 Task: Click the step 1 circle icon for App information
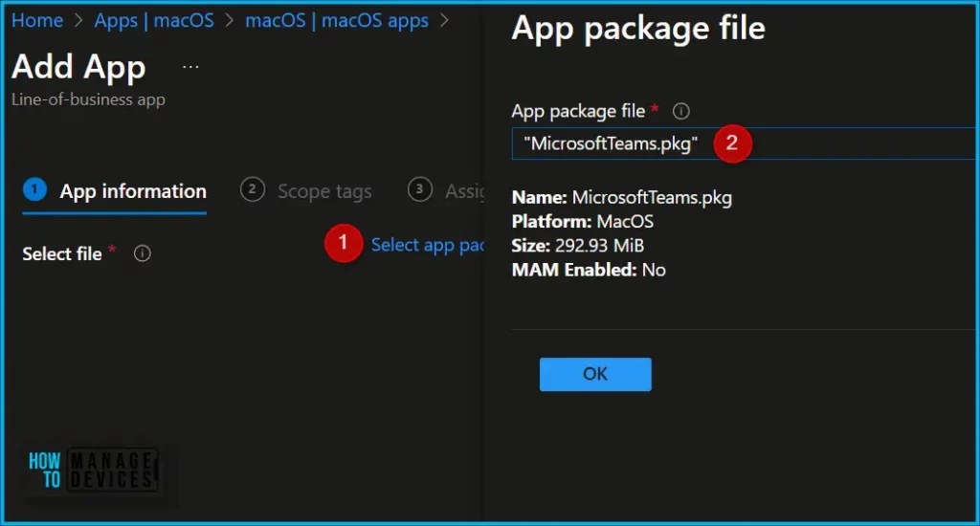click(35, 189)
